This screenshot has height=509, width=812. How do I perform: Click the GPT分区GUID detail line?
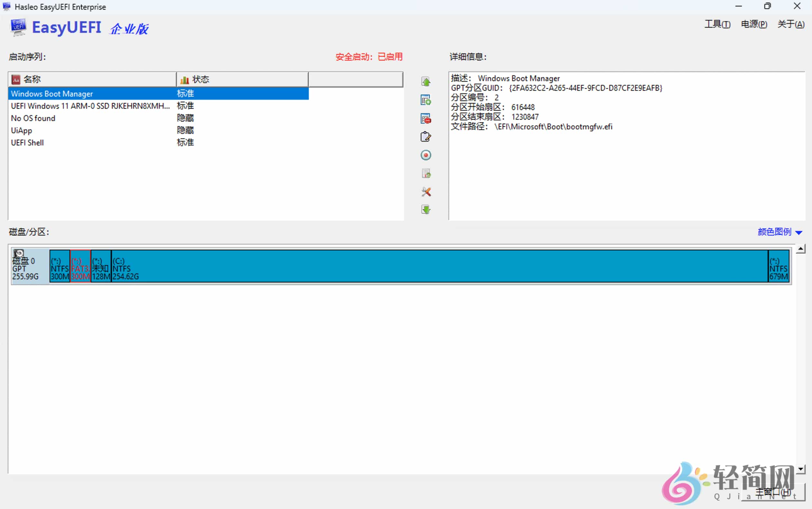coord(557,88)
